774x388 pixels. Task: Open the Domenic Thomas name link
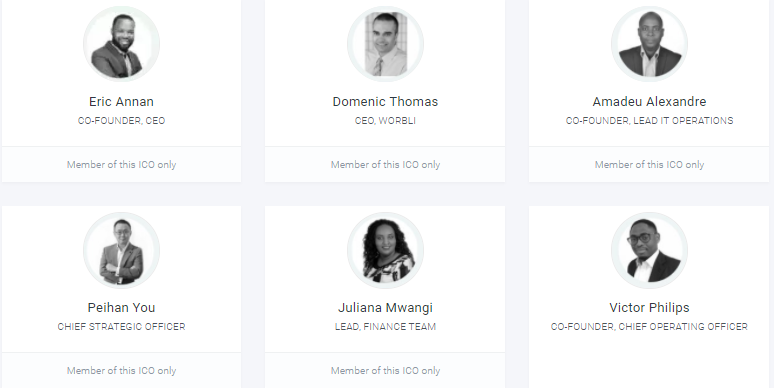coord(386,102)
